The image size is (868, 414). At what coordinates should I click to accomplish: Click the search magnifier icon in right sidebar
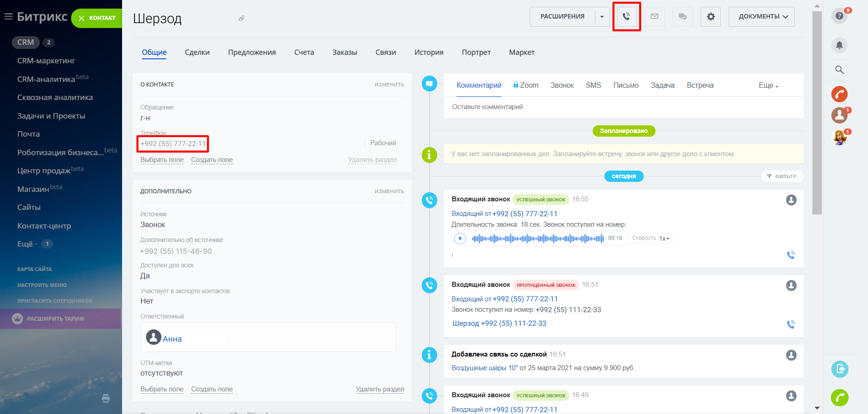click(x=839, y=70)
